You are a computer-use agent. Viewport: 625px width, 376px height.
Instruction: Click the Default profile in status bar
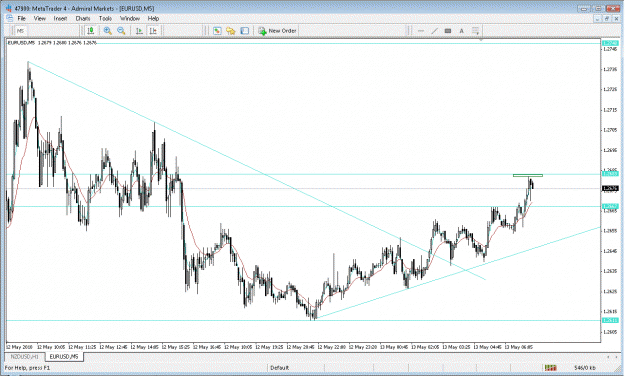[279, 368]
